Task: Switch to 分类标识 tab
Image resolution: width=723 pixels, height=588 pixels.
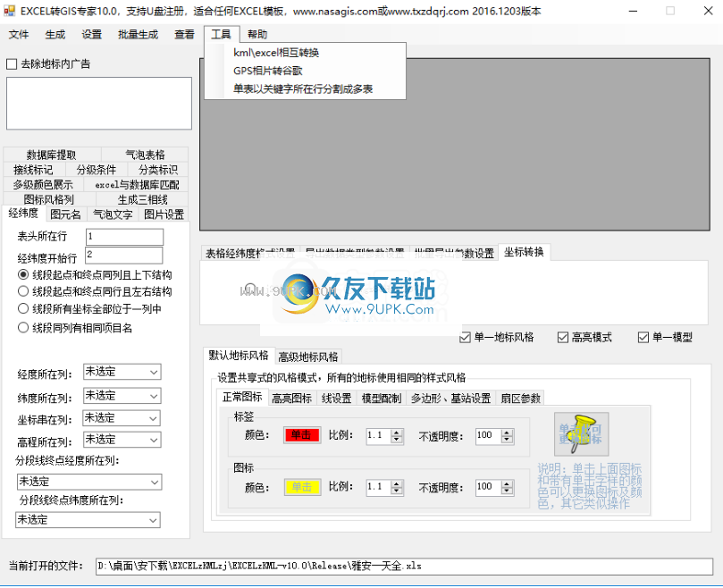Action: tap(157, 170)
